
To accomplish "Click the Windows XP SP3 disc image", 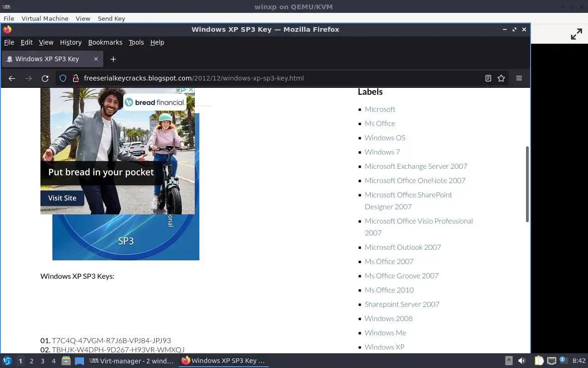I will [x=126, y=237].
